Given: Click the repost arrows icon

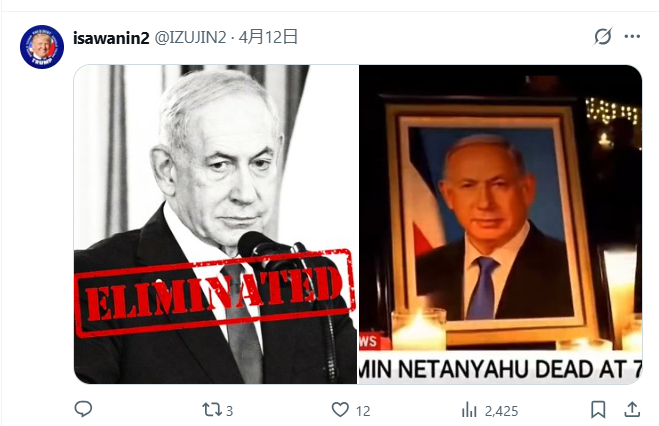Looking at the screenshot, I should (210, 410).
